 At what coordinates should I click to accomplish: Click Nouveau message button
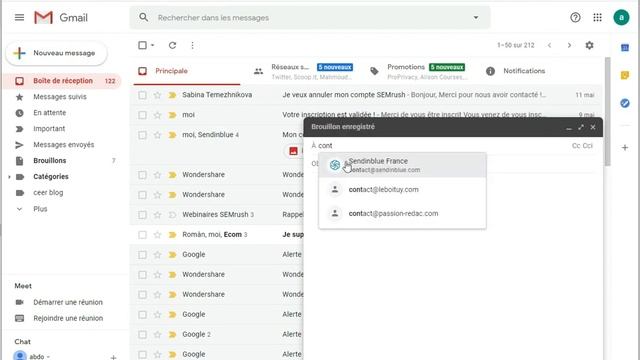(x=56, y=53)
